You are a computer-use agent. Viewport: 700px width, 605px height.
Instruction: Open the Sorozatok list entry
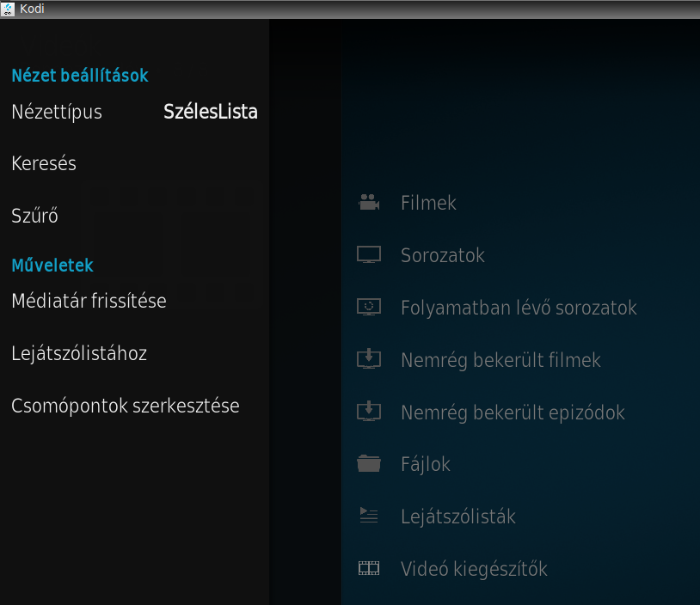click(x=520, y=254)
